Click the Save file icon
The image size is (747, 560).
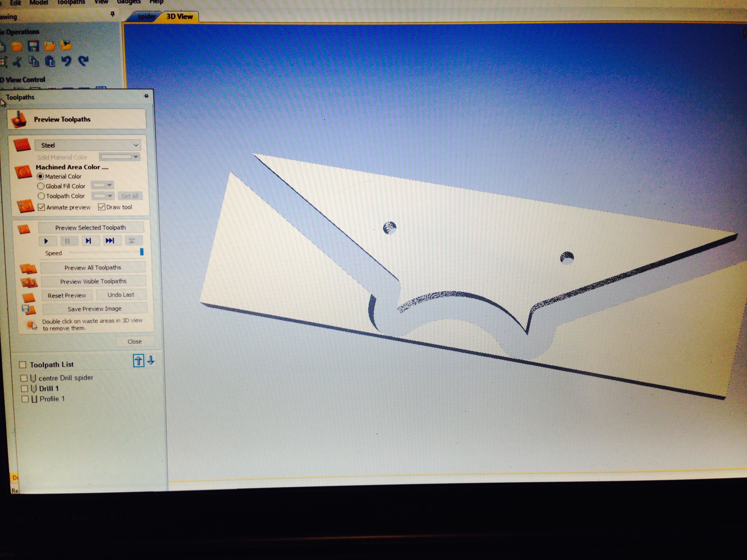point(33,46)
